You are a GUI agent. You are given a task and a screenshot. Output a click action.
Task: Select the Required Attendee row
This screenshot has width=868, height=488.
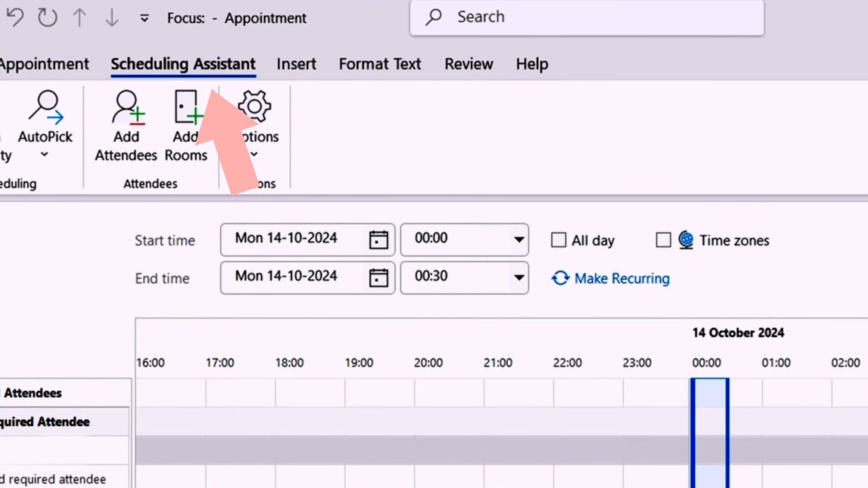pos(65,422)
